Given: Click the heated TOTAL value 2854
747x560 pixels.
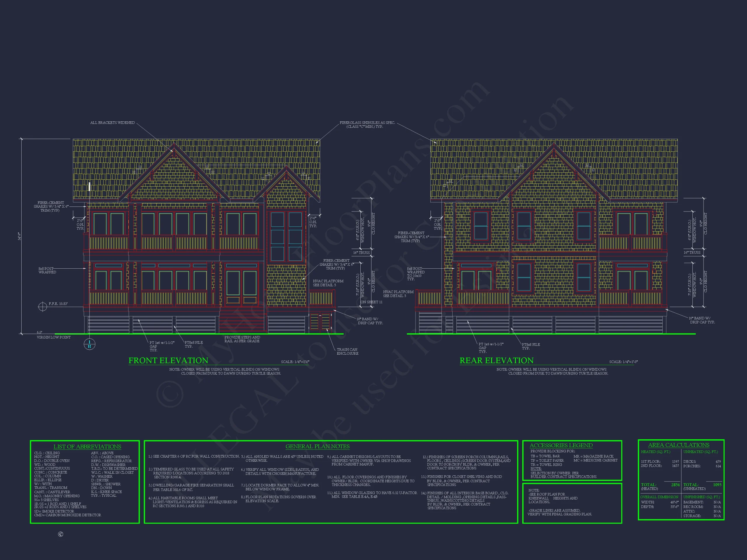Looking at the screenshot, I should (676, 485).
